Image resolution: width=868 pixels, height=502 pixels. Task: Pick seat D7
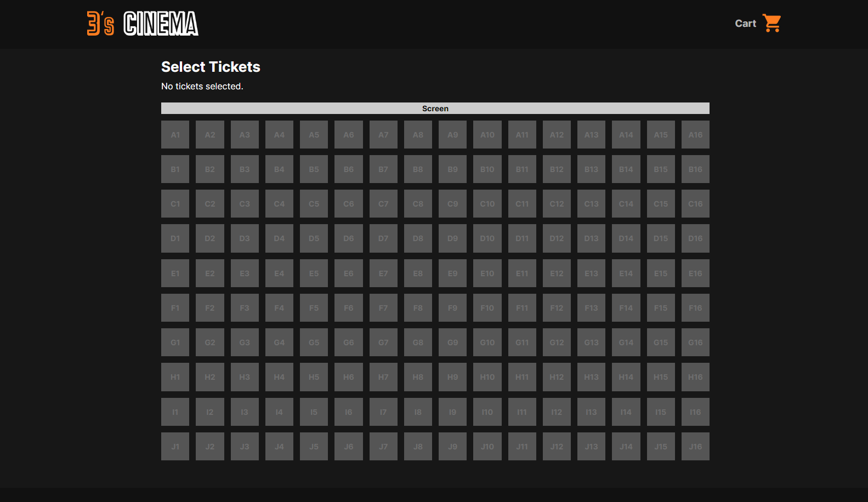(383, 238)
